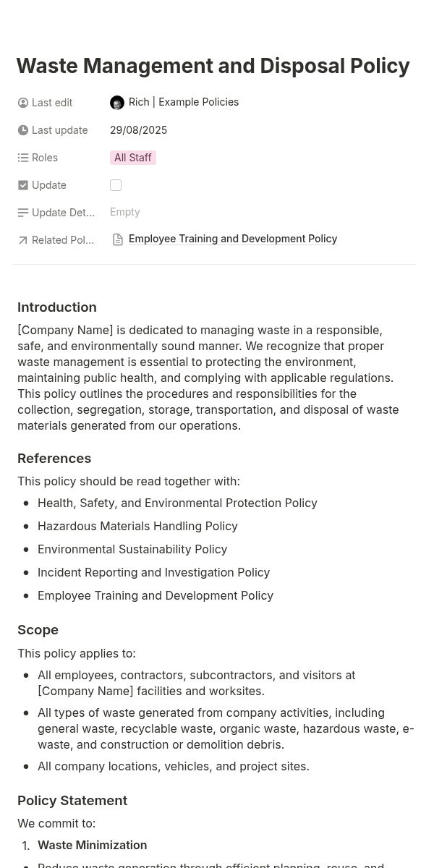Viewport: 434px width, 868px height.
Task: Open the Employee Training and Development Policy link
Action: pyautogui.click(x=233, y=239)
